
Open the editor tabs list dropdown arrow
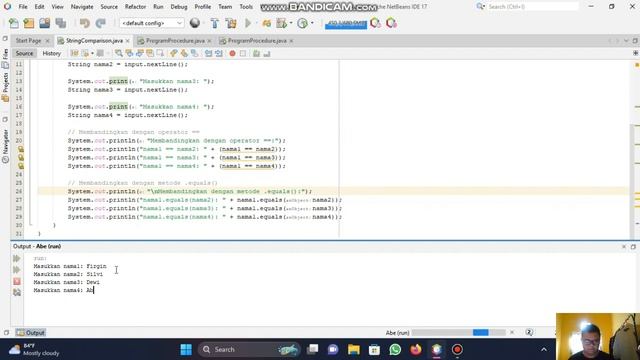point(626,41)
